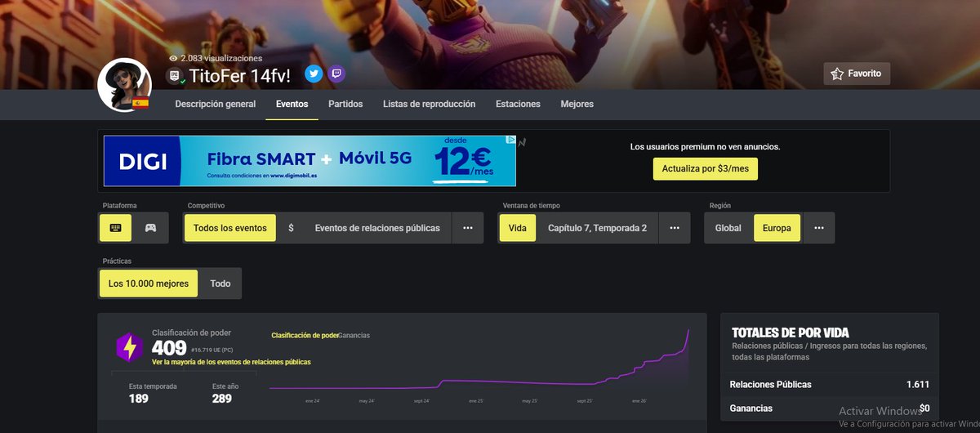The width and height of the screenshot is (980, 433).
Task: Click the 2.083 visualizaciones text
Action: (221, 59)
